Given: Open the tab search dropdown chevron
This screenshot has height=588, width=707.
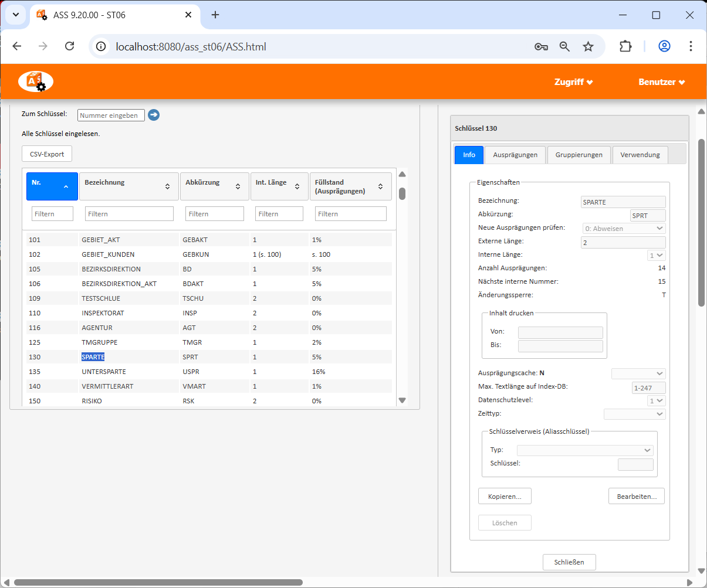Looking at the screenshot, I should click(15, 15).
